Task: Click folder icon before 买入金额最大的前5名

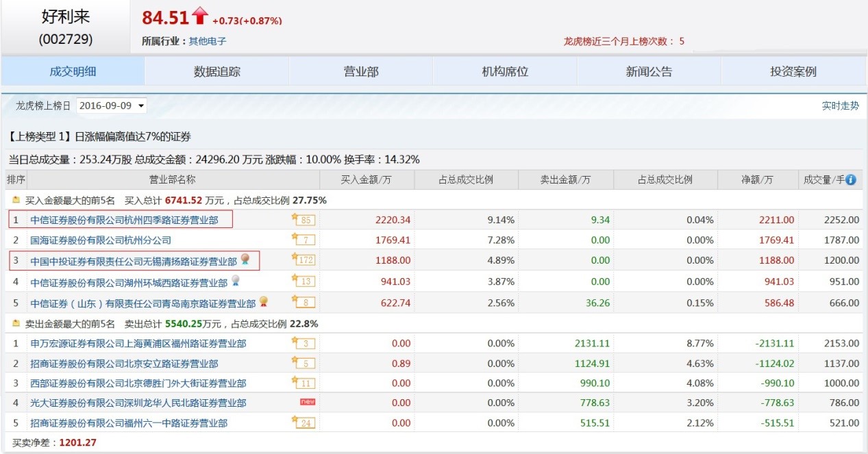Action: 16,200
